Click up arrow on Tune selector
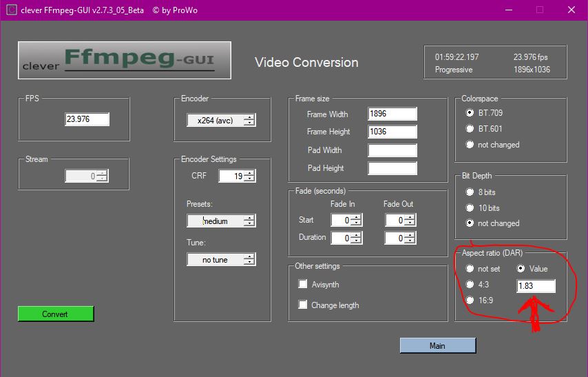The image size is (588, 377). coord(249,256)
